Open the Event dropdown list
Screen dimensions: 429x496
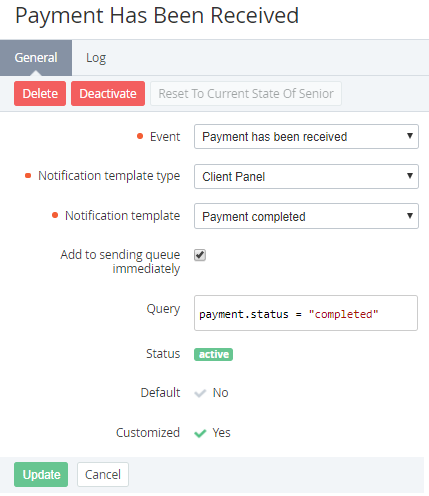tap(306, 137)
